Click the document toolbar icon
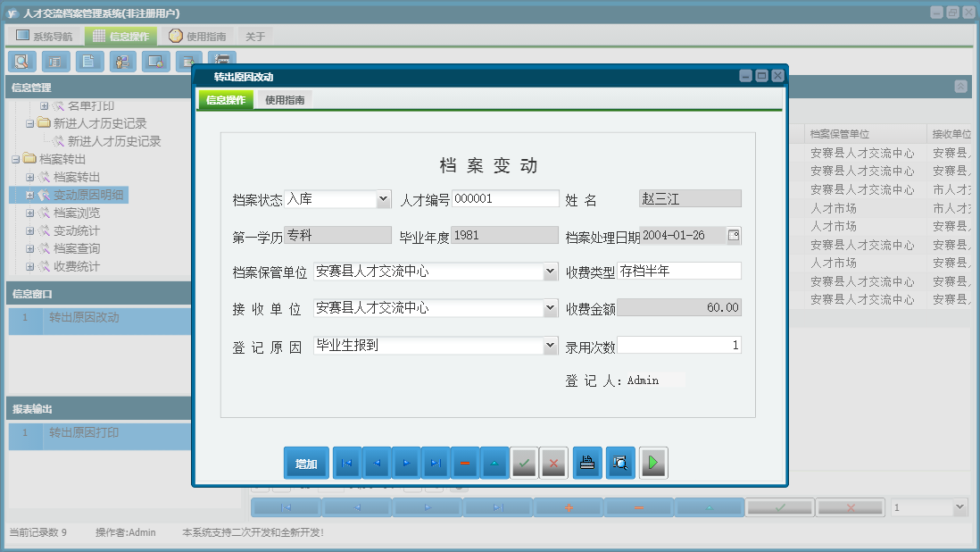Screen dimensions: 980x552 click(x=88, y=61)
